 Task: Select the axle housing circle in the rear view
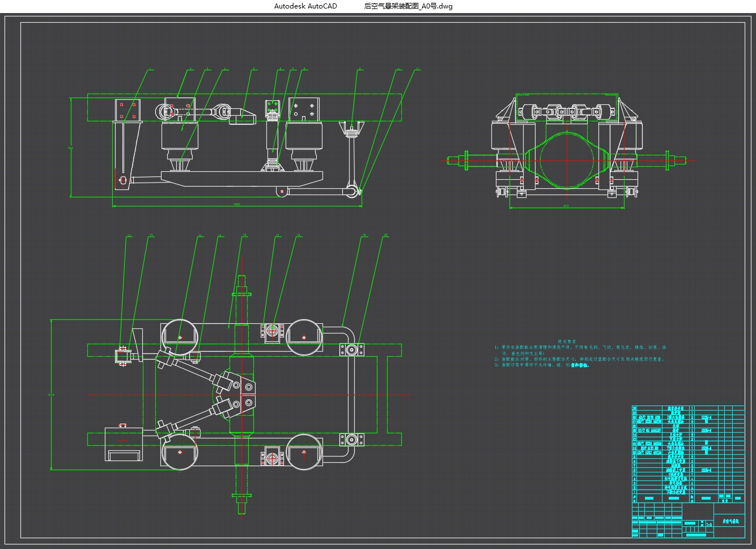[x=566, y=161]
